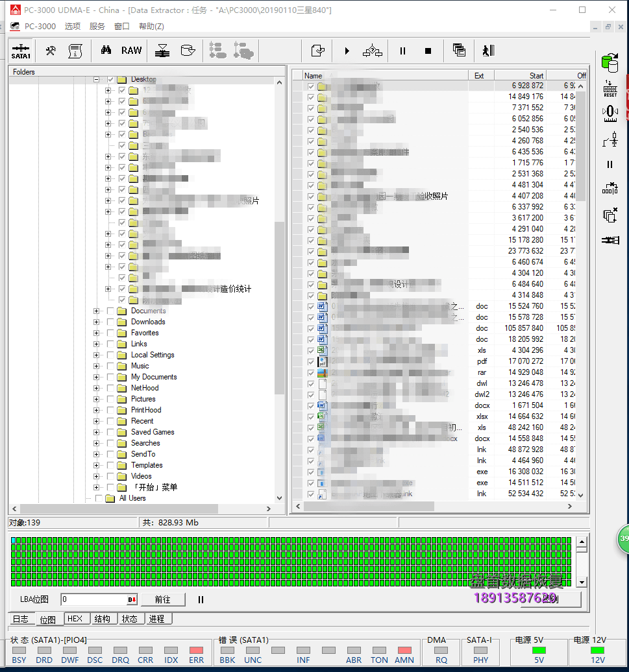
Task: Select the NetHood folder in tree
Action: click(145, 388)
